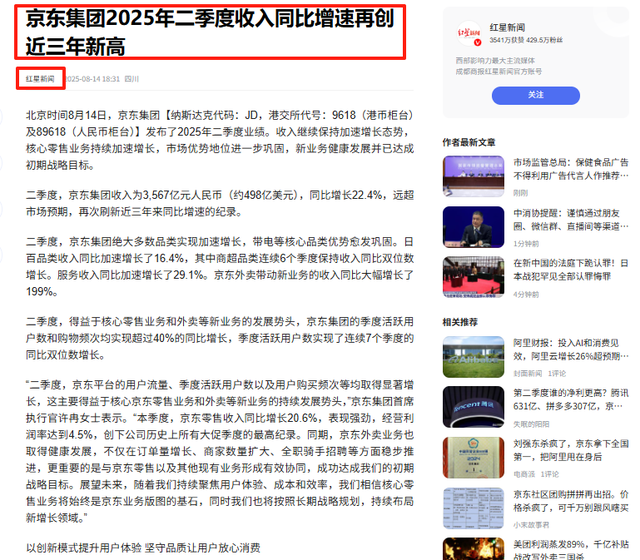
Task: Click the 四川 location label beside date
Action: click(x=131, y=79)
